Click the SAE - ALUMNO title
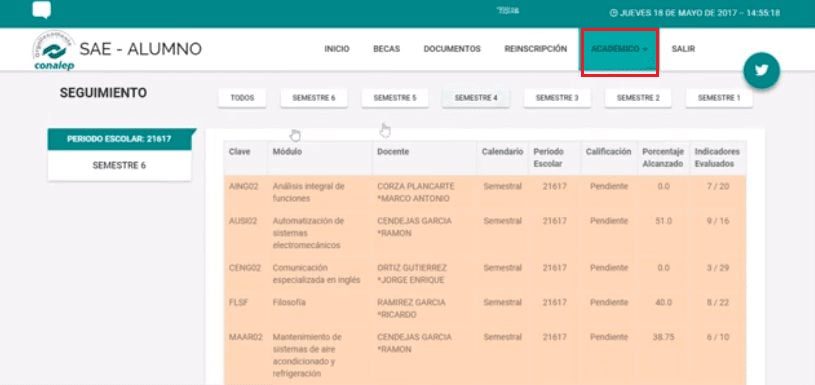The width and height of the screenshot is (815, 385). click(x=140, y=49)
